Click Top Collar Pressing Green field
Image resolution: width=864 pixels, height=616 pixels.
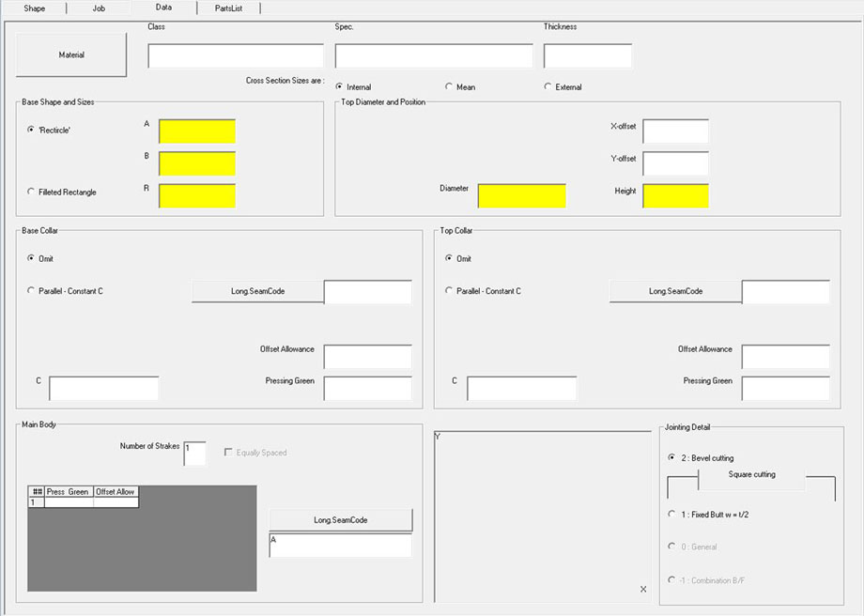click(x=786, y=389)
